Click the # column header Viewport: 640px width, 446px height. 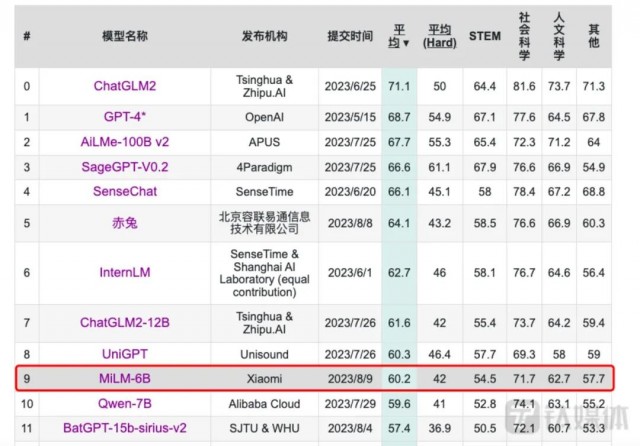coord(27,36)
